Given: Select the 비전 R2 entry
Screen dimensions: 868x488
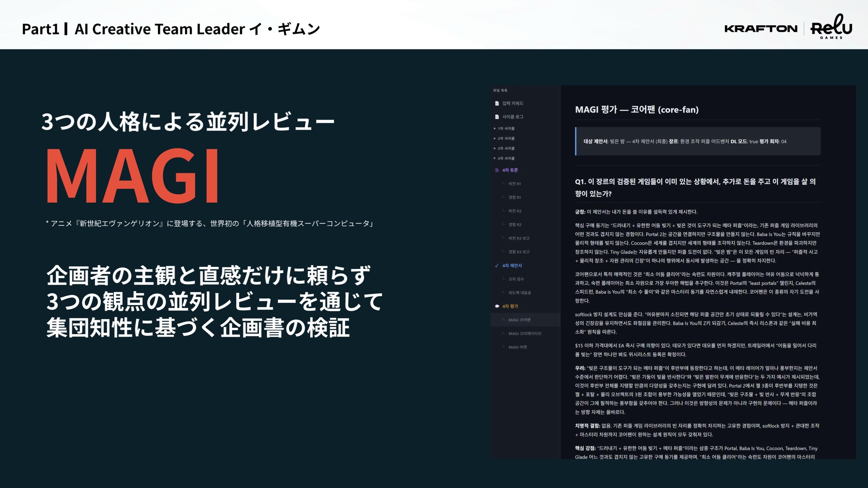Looking at the screenshot, I should [x=515, y=211].
